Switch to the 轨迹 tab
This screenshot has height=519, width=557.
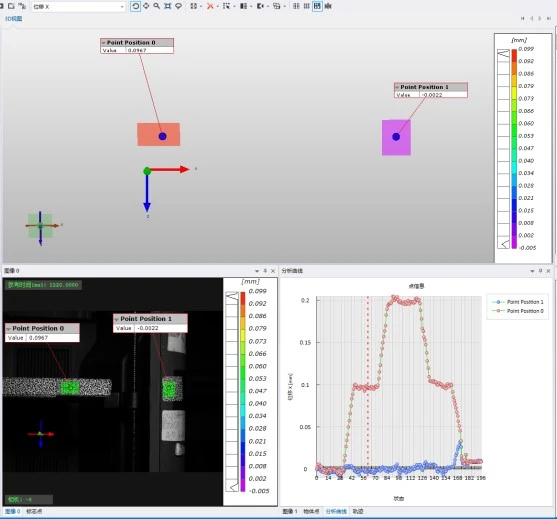(x=358, y=511)
